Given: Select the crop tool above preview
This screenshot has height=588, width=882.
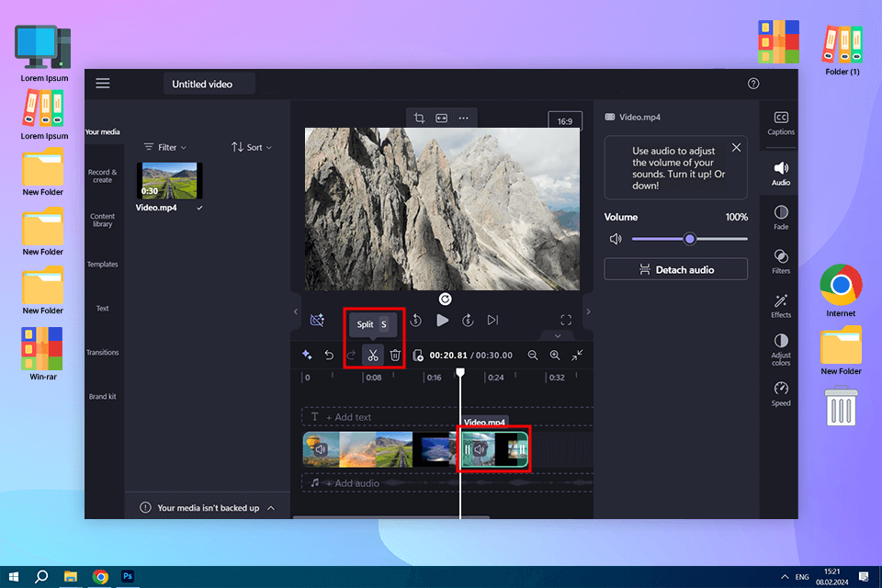Looking at the screenshot, I should [x=419, y=119].
